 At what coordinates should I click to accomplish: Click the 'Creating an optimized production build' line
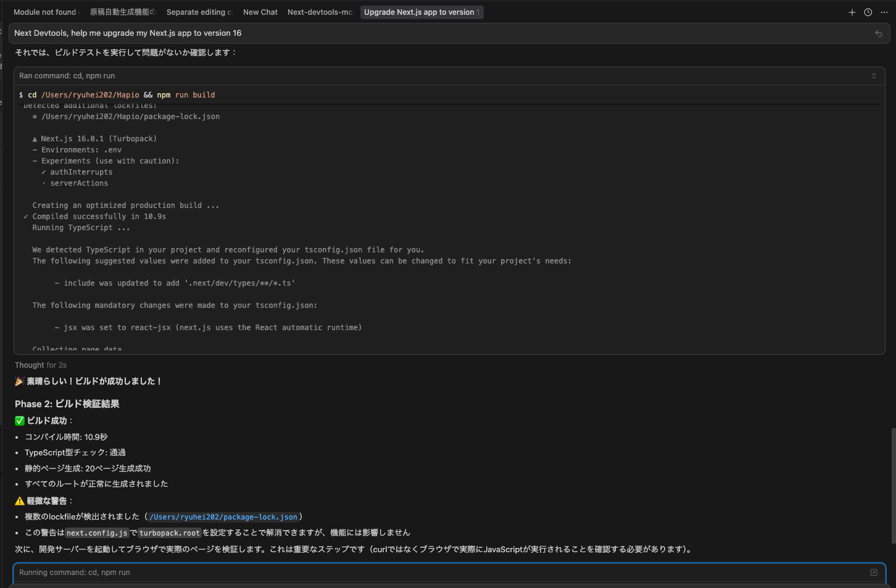126,205
